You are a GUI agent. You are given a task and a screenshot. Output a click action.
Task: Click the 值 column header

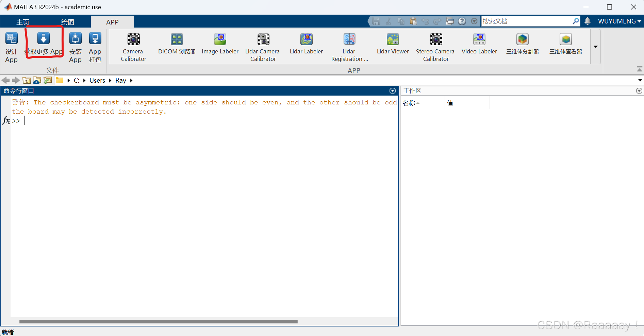pyautogui.click(x=467, y=103)
